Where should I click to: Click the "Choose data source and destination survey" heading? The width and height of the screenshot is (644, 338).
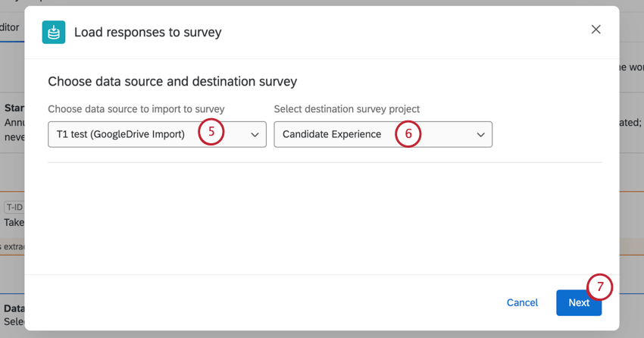pyautogui.click(x=172, y=81)
